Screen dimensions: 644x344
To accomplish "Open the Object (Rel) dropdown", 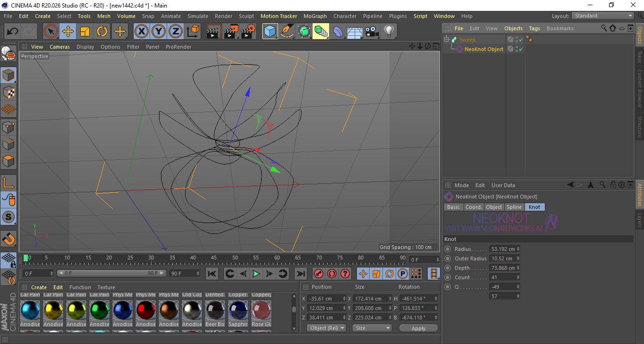I will tap(326, 328).
